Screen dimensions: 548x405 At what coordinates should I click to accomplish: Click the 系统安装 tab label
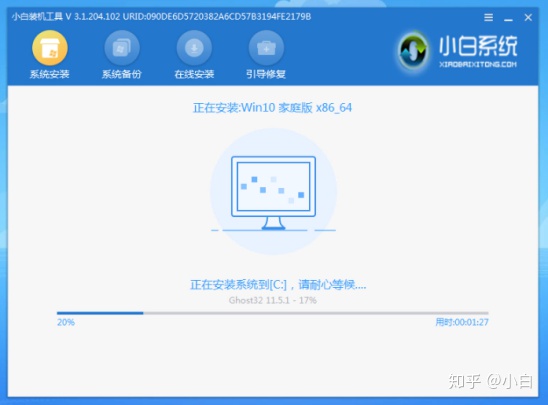[50, 74]
